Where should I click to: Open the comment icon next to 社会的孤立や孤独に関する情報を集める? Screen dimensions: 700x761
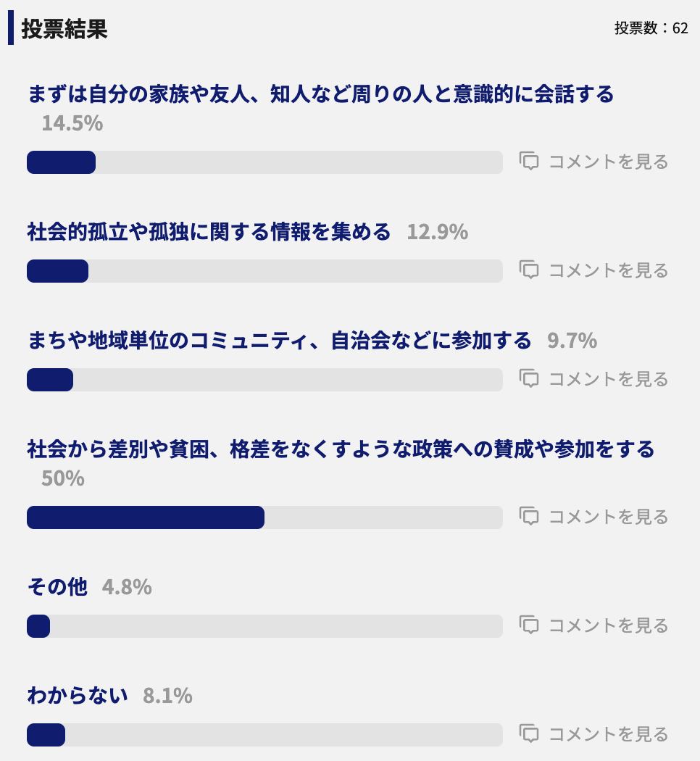click(x=531, y=270)
